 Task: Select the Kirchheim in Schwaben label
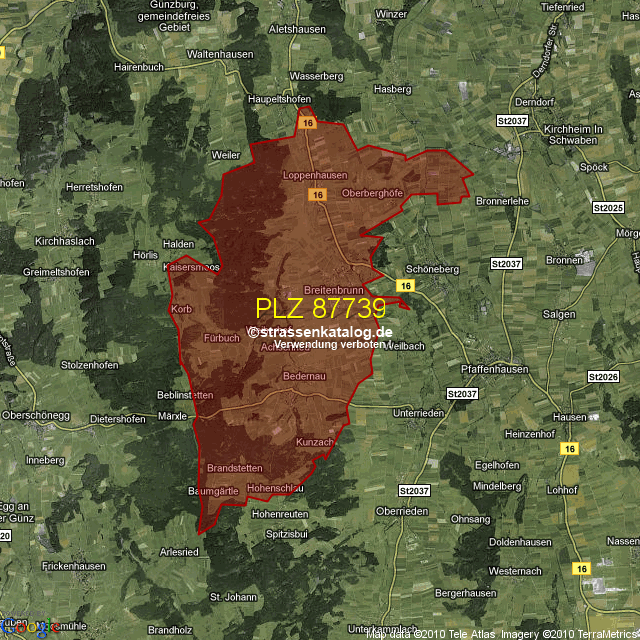pyautogui.click(x=574, y=135)
